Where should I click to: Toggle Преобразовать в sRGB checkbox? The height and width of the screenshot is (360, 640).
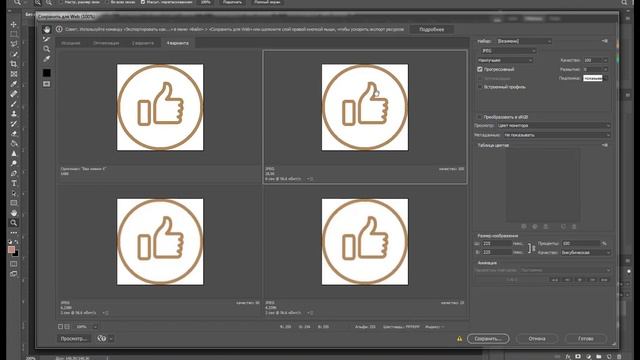tap(480, 117)
